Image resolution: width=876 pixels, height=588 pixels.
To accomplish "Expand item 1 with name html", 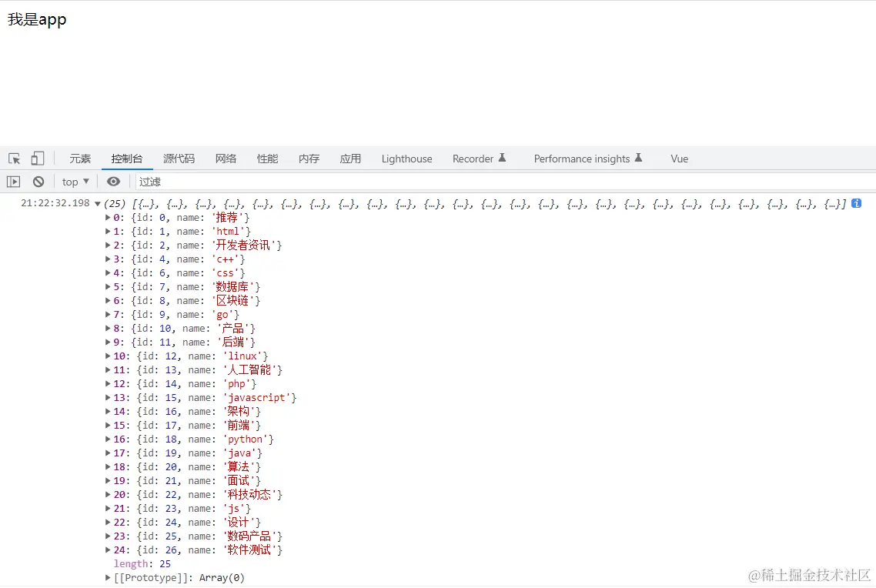I will 108,231.
